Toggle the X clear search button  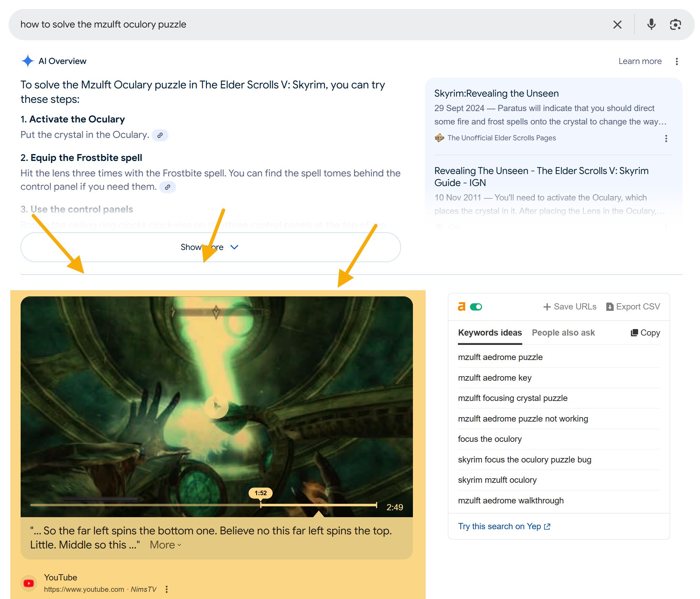pos(617,24)
